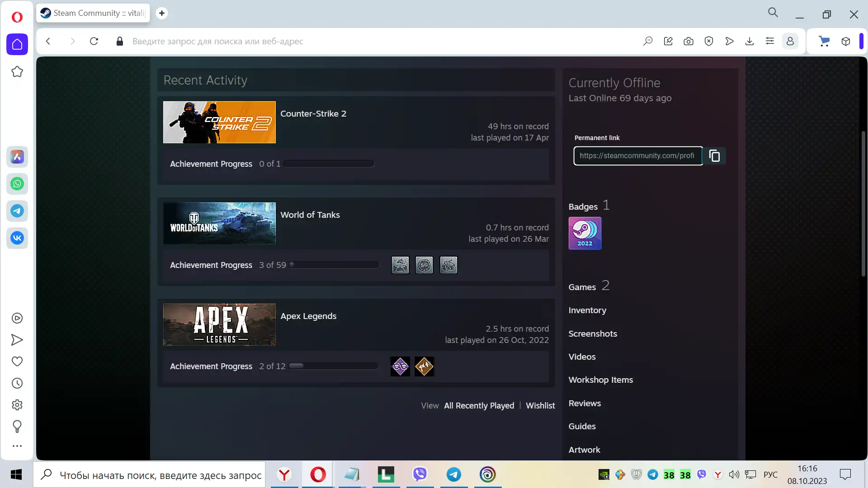Open the World of Tanks title link

tap(310, 215)
